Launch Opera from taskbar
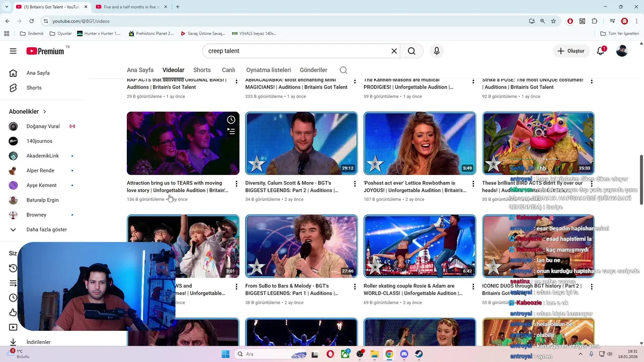 pyautogui.click(x=330, y=354)
